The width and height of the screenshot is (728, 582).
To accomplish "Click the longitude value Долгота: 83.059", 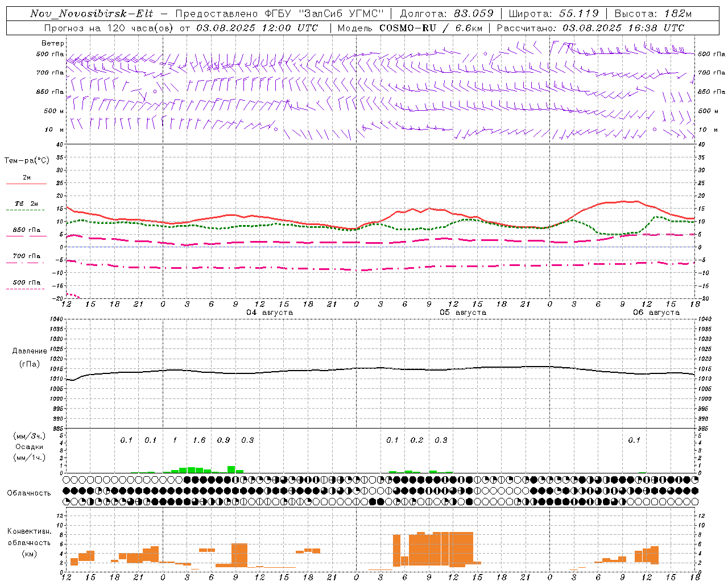I will tap(446, 14).
